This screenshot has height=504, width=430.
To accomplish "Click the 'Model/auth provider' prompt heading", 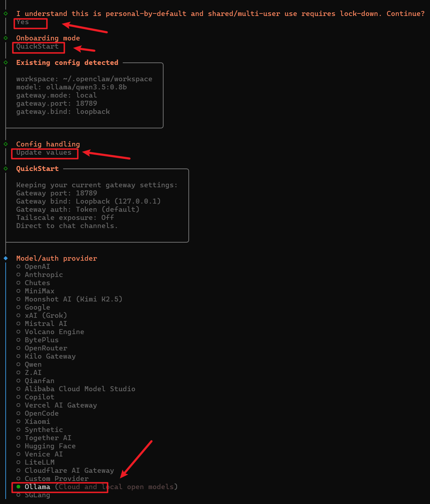I will click(57, 258).
